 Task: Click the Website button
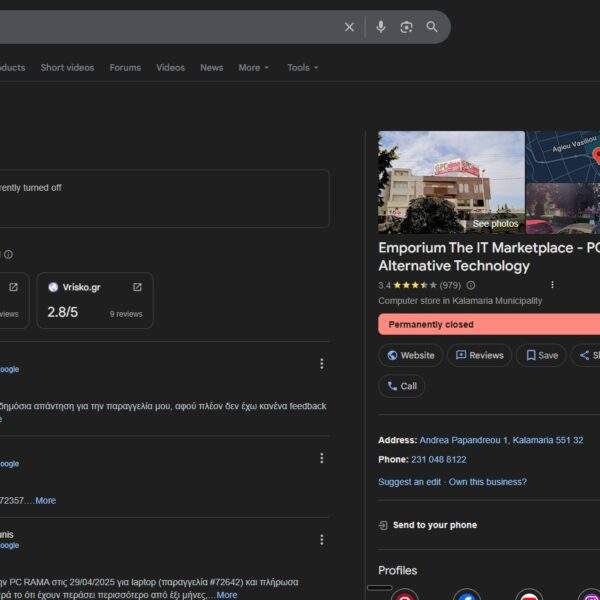pos(411,355)
